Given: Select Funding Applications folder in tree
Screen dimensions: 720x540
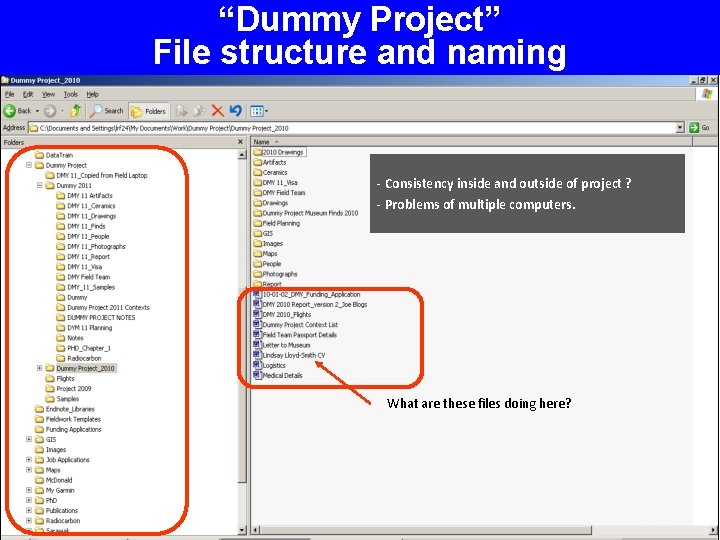Looking at the screenshot, I should [68, 429].
